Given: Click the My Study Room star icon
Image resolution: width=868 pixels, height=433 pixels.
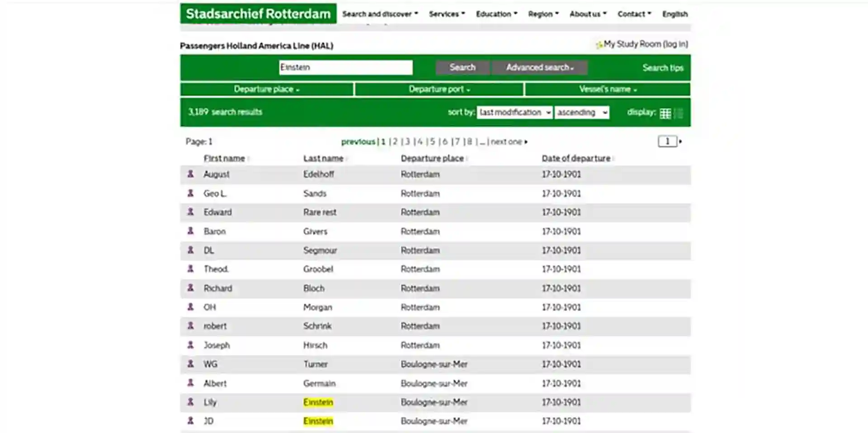Looking at the screenshot, I should [599, 44].
